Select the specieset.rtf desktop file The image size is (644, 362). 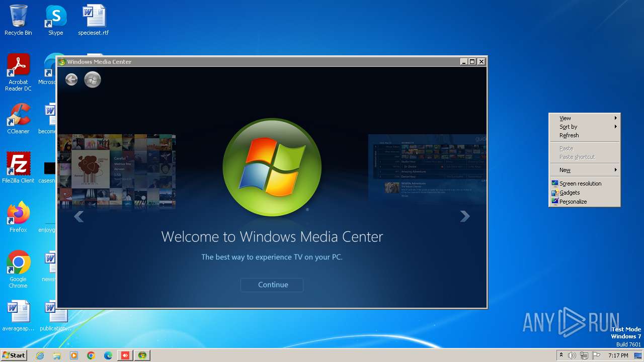point(94,20)
